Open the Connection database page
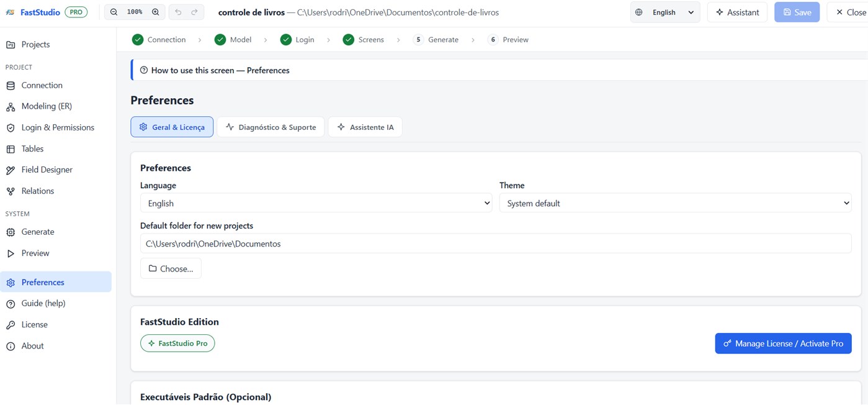Screen dimensions: 868x405 [56, 85]
